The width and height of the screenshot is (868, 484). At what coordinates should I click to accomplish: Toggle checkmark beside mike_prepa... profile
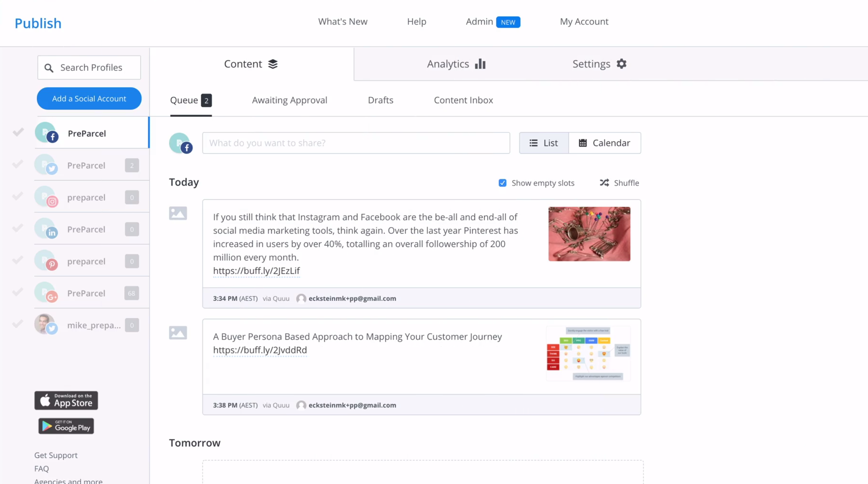[18, 324]
